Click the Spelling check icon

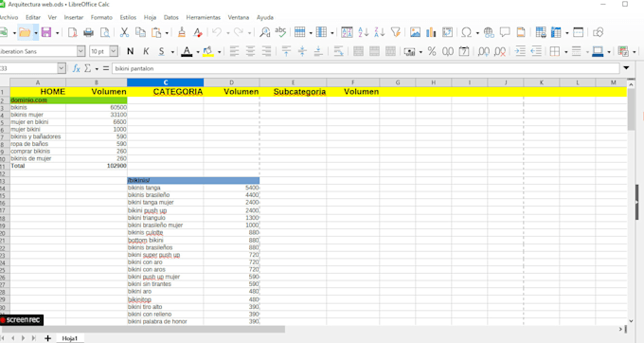tap(280, 32)
